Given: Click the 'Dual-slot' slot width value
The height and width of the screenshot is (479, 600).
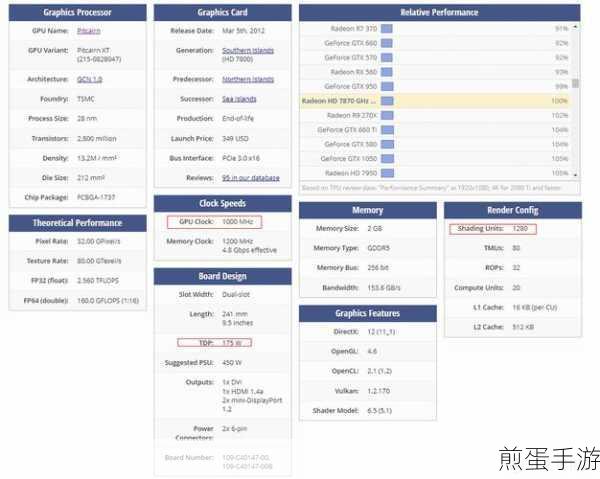Looking at the screenshot, I should [236, 295].
